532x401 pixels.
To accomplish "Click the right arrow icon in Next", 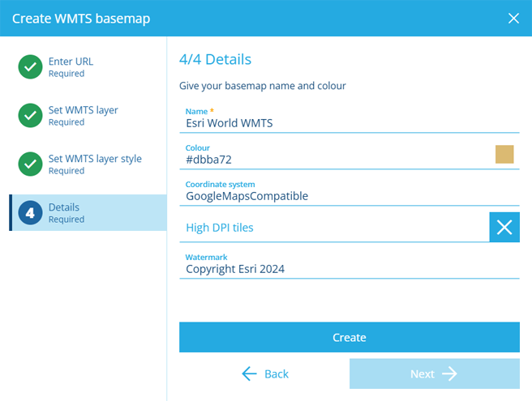I will coord(449,374).
